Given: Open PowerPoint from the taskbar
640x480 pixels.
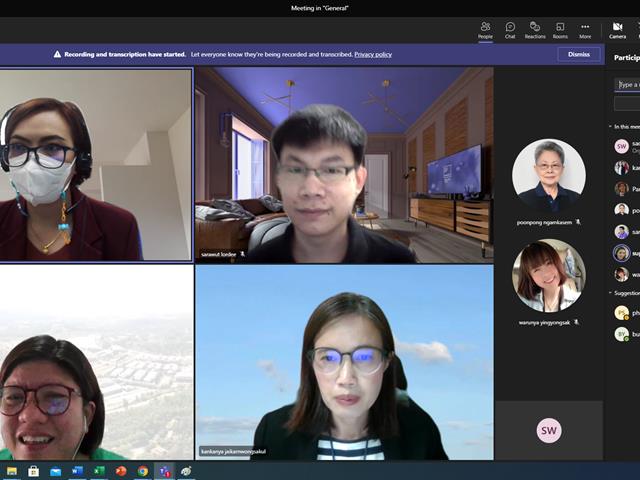Looking at the screenshot, I should (121, 471).
